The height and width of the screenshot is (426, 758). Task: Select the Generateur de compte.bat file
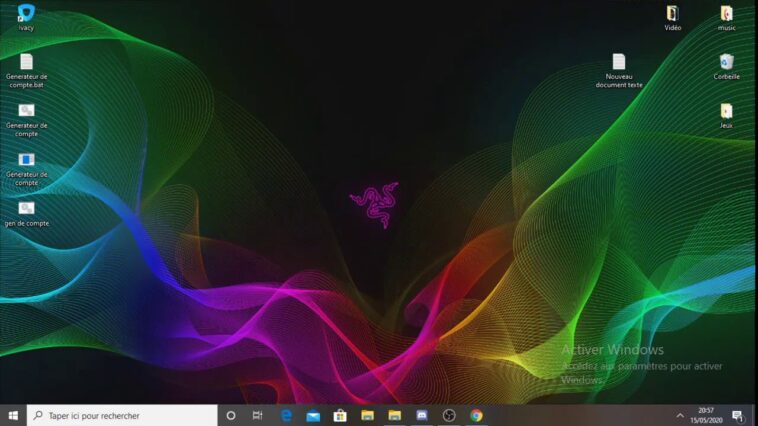click(27, 71)
